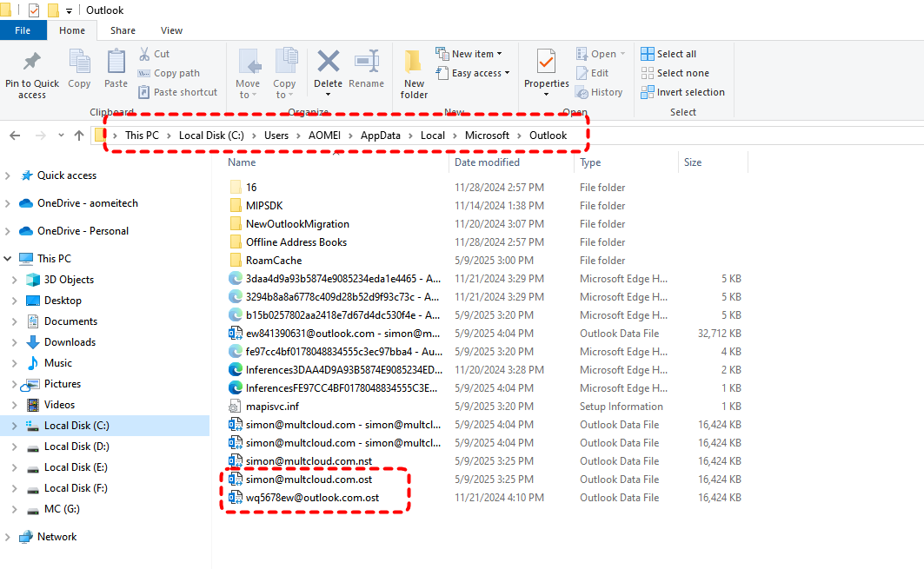Switch to the Home ribbon tab

pyautogui.click(x=72, y=30)
